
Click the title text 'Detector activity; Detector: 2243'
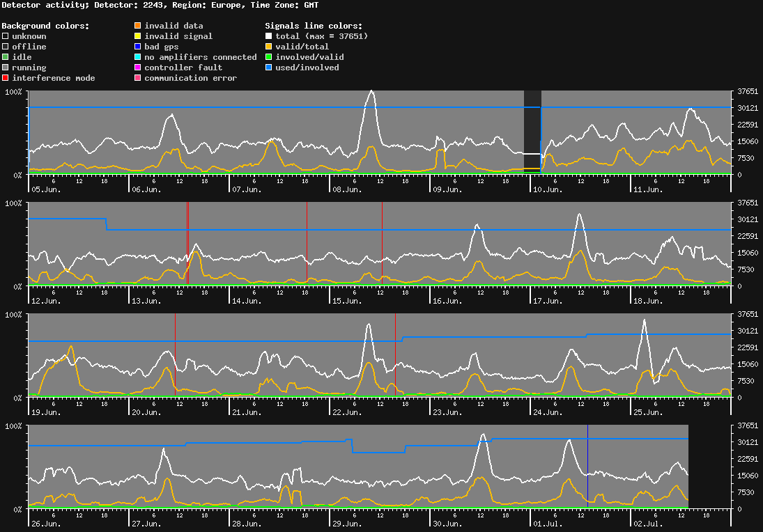pos(82,5)
